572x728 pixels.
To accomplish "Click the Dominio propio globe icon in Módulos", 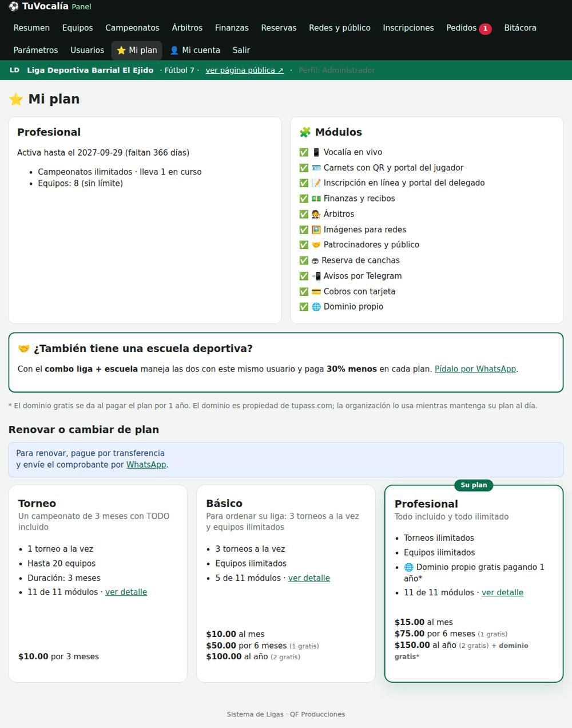I will (x=316, y=307).
